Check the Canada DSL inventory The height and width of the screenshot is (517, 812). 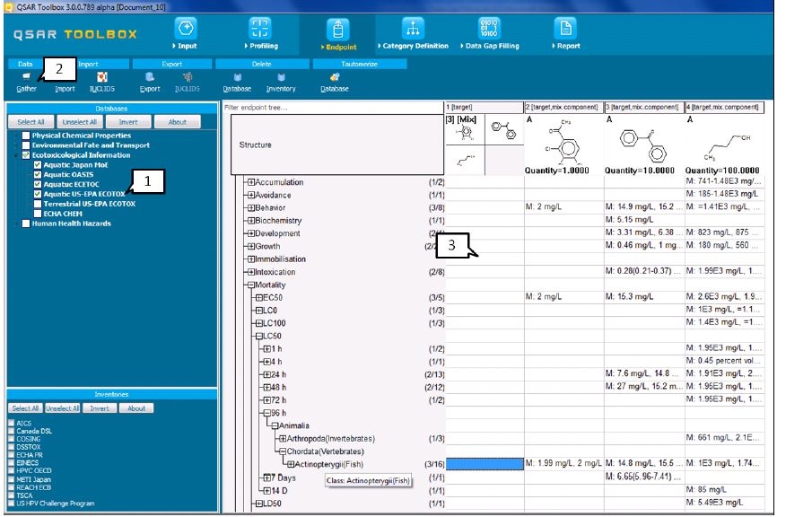12,431
